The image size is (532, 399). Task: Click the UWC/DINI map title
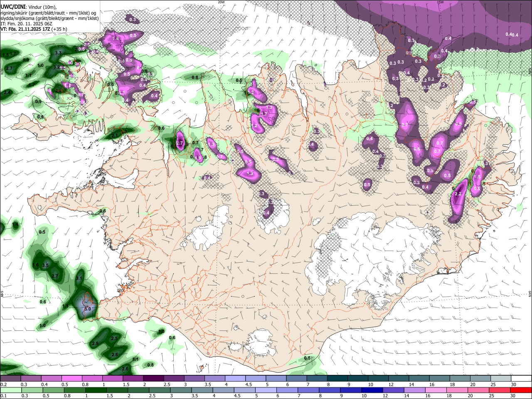tap(12, 7)
